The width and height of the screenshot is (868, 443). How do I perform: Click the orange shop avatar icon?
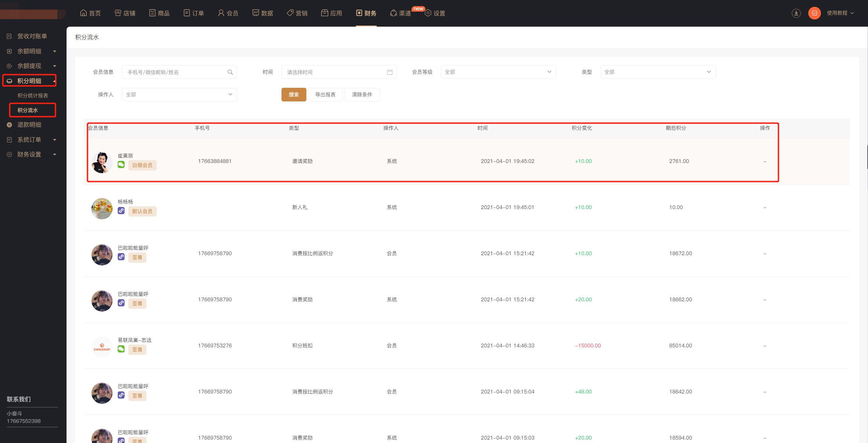(x=814, y=13)
